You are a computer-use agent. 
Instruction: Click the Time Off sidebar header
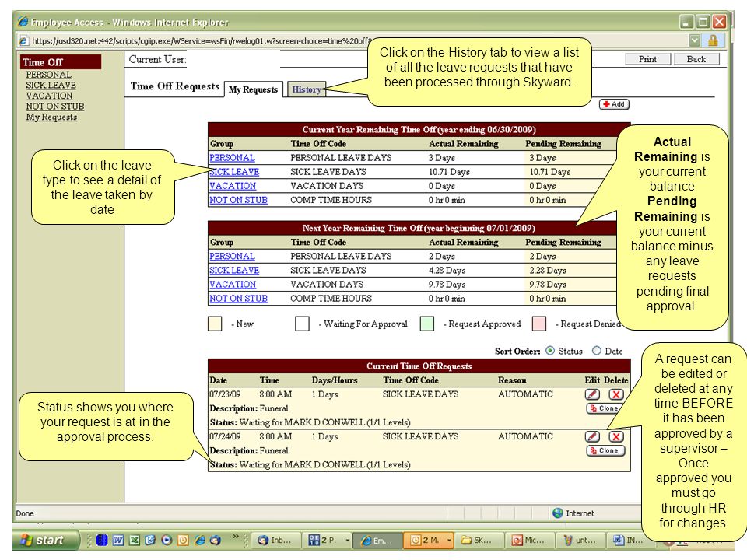[x=61, y=62]
